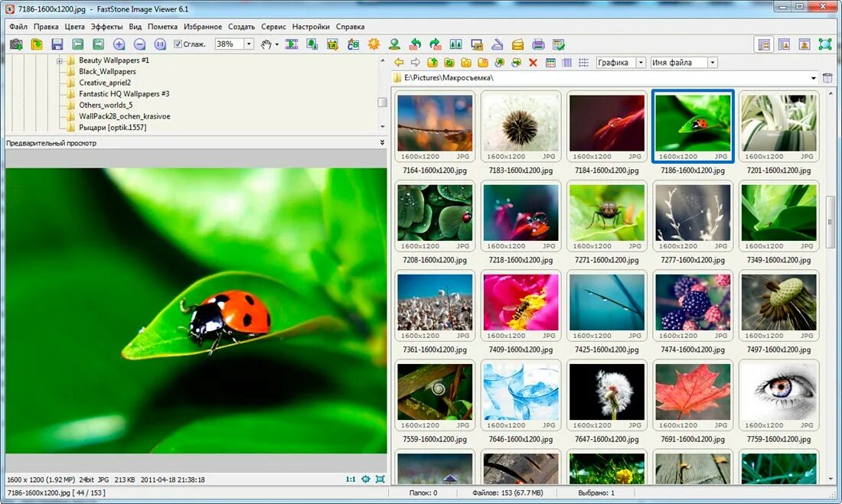The height and width of the screenshot is (504, 842).
Task: Click the actual size 1:1 toolbar icon
Action: [x=160, y=44]
